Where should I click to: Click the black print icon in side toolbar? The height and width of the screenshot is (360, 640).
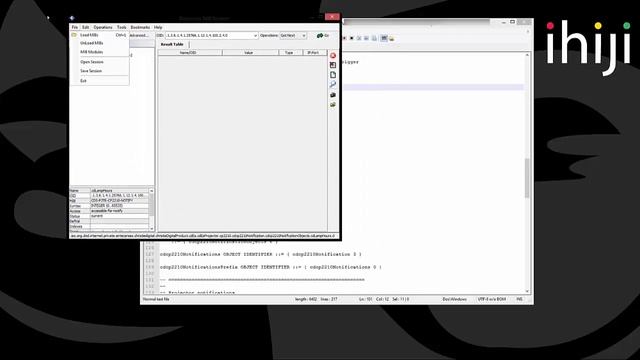pos(333,95)
